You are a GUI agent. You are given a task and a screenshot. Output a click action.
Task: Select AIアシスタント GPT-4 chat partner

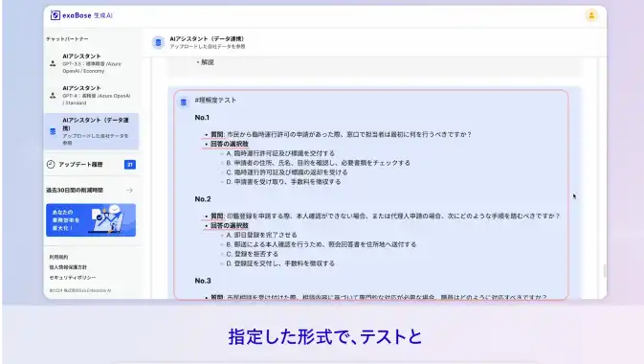[x=91, y=96]
